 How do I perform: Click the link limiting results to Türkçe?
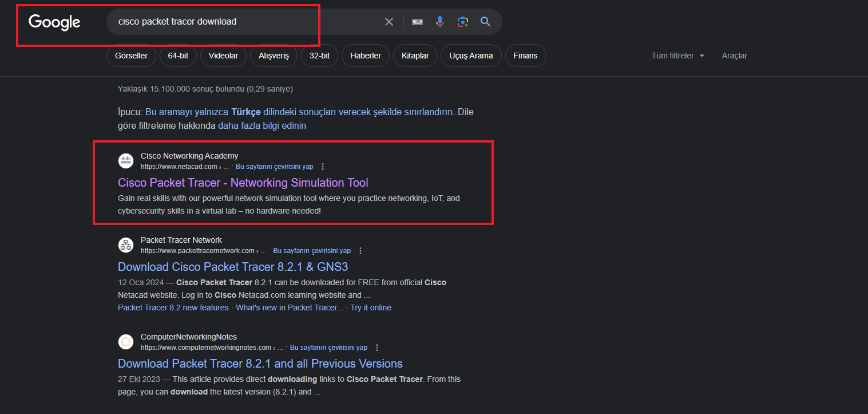pyautogui.click(x=300, y=112)
